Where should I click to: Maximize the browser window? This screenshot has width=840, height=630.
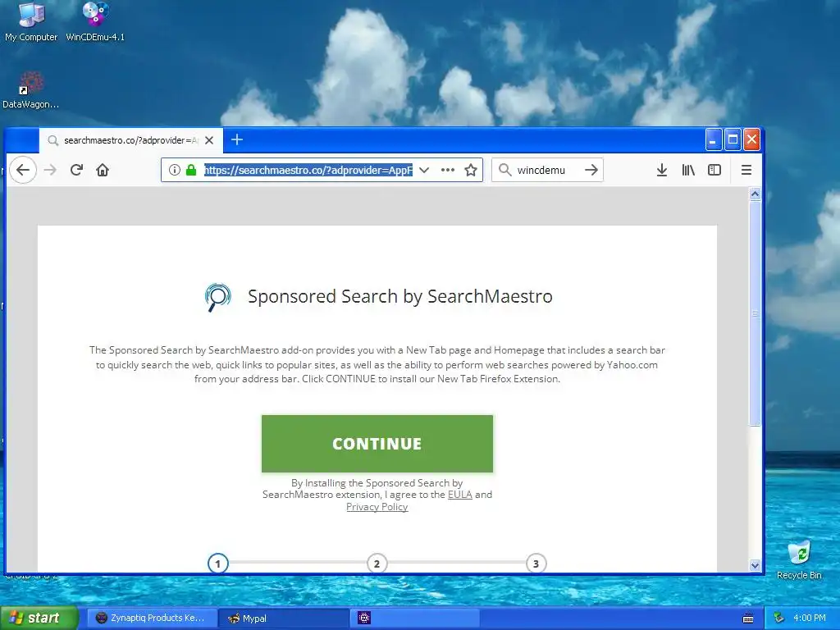(733, 140)
